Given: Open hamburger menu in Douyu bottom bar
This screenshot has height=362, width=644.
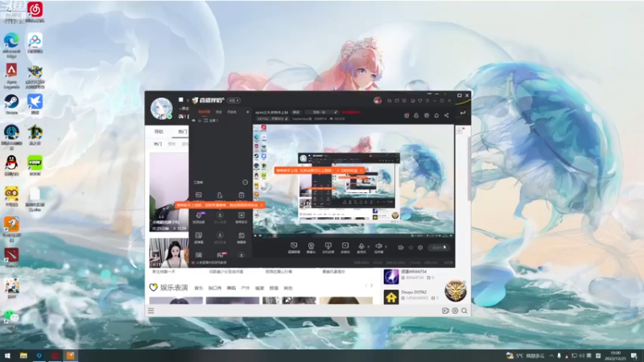Looking at the screenshot, I should [x=151, y=311].
